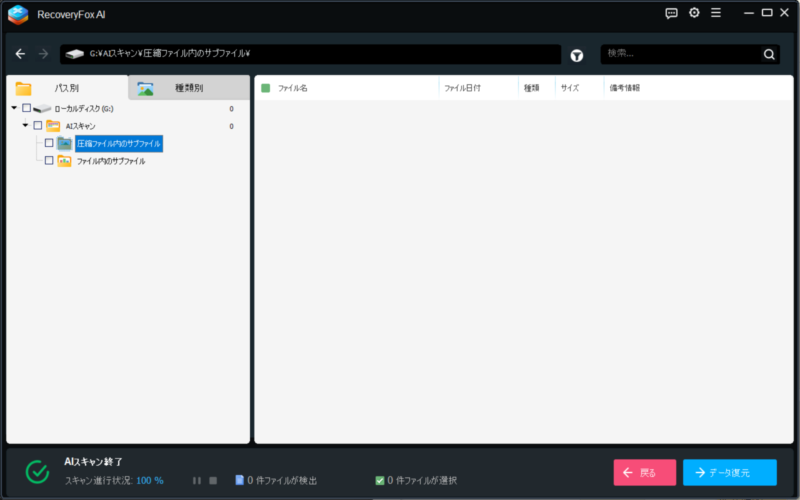This screenshot has width=800, height=500.
Task: Pause the scan with pause icon
Action: (197, 480)
